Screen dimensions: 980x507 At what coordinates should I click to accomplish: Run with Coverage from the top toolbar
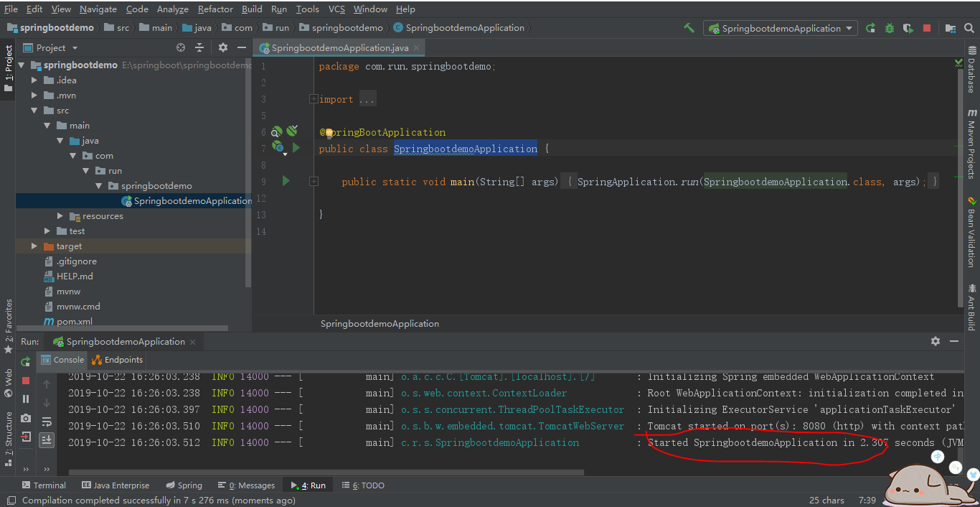pyautogui.click(x=908, y=28)
